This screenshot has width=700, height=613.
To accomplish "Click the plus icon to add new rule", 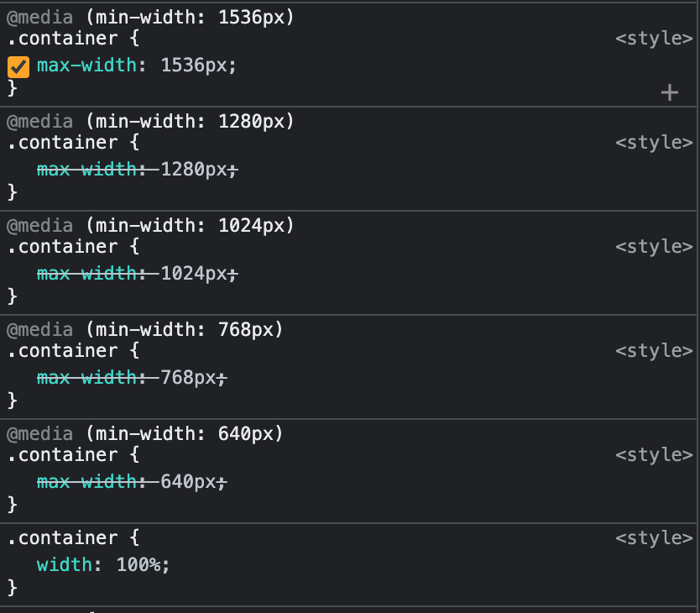I will click(x=669, y=92).
